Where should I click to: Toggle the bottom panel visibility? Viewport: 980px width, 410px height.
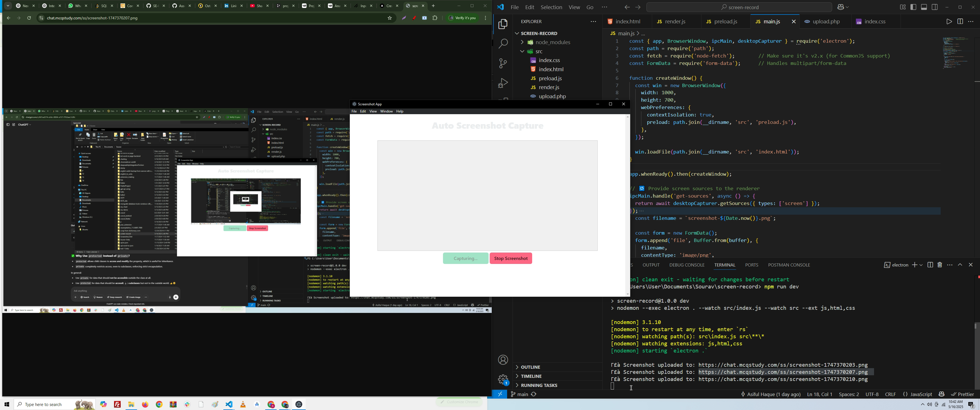pyautogui.click(x=924, y=7)
